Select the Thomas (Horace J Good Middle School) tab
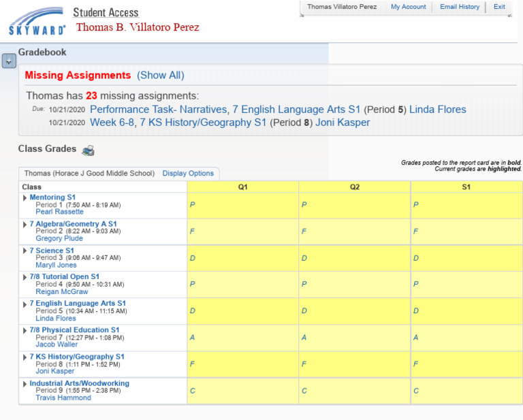523x420 pixels. [89, 174]
